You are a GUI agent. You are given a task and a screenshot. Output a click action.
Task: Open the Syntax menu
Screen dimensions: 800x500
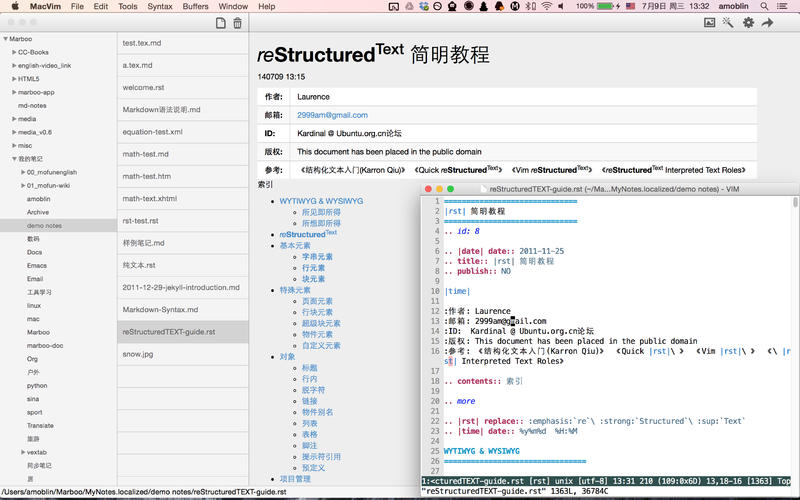160,6
